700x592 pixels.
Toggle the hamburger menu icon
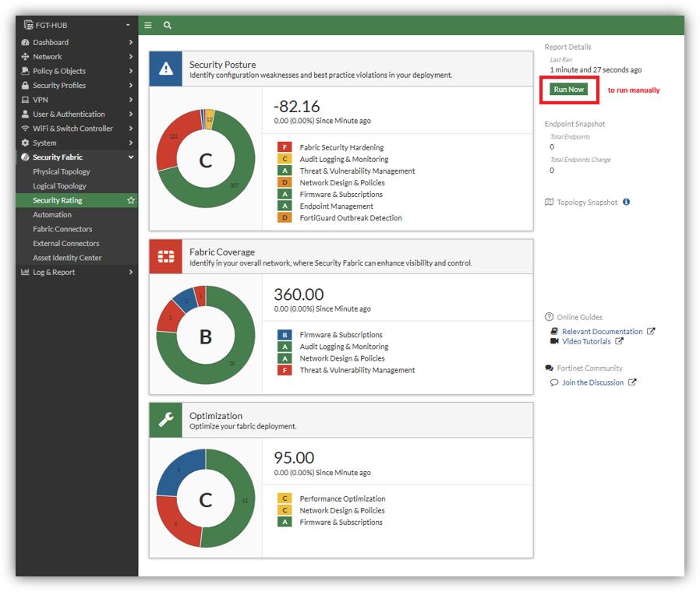tap(148, 26)
